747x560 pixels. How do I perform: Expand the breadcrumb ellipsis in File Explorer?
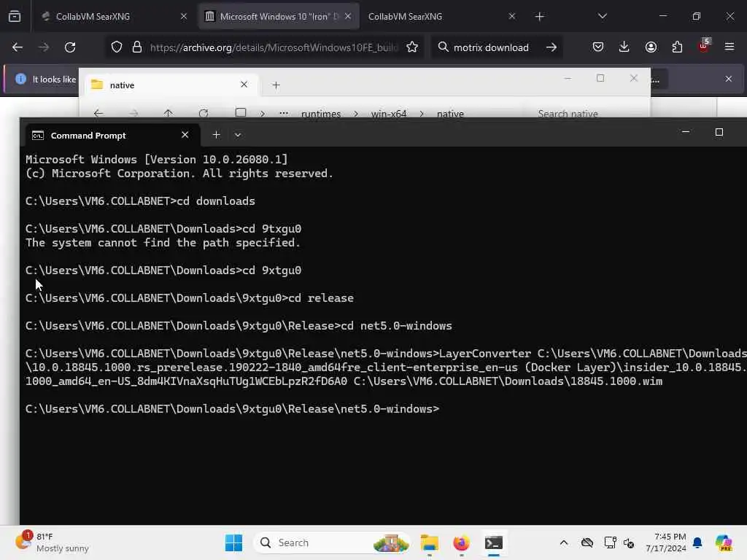[284, 113]
